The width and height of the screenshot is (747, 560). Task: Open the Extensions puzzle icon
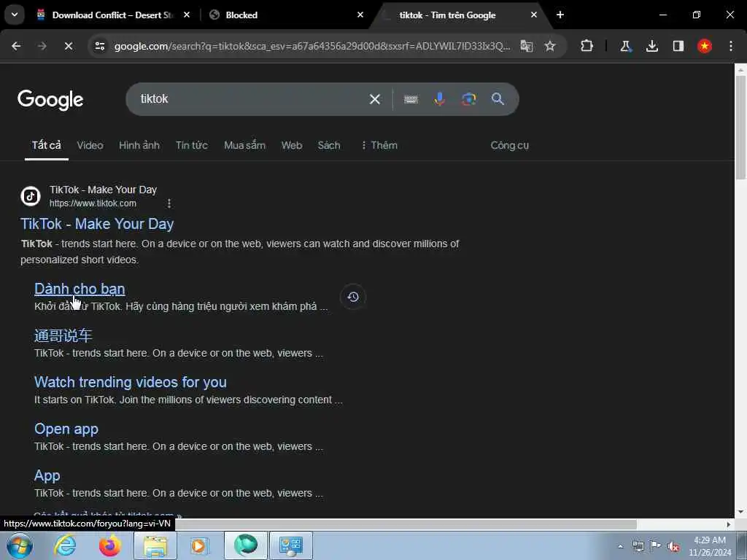click(587, 46)
